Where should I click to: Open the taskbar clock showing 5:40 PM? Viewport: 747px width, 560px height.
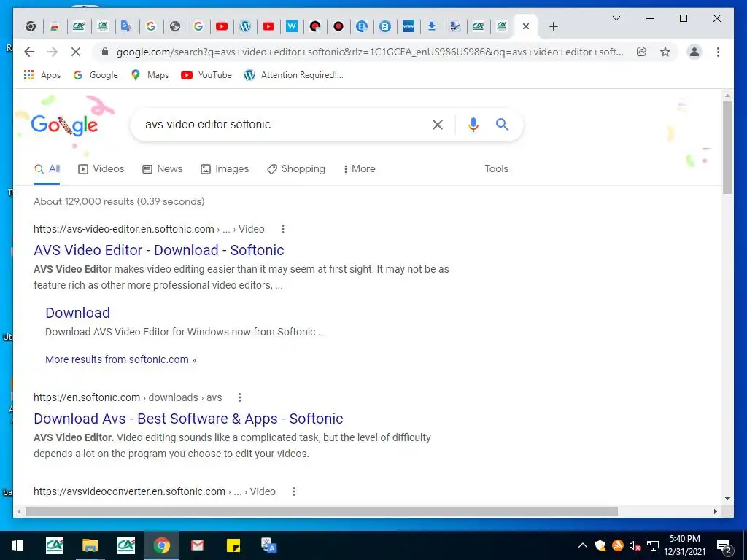pyautogui.click(x=684, y=545)
